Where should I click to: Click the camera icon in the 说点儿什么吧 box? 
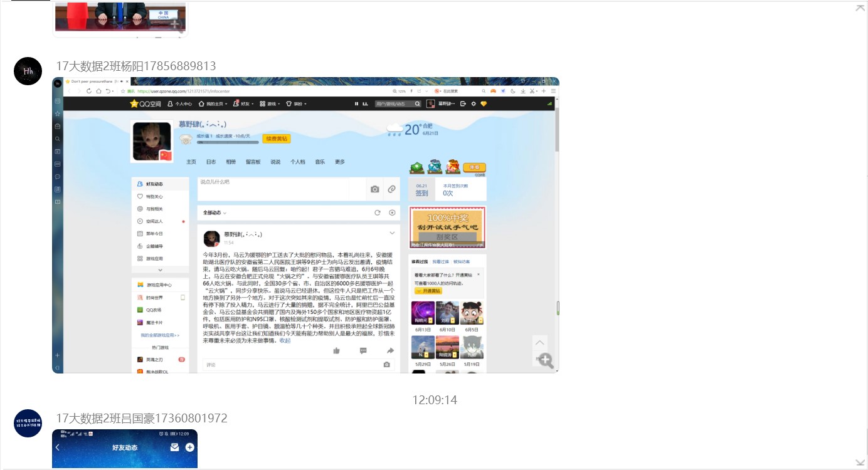[x=374, y=189]
